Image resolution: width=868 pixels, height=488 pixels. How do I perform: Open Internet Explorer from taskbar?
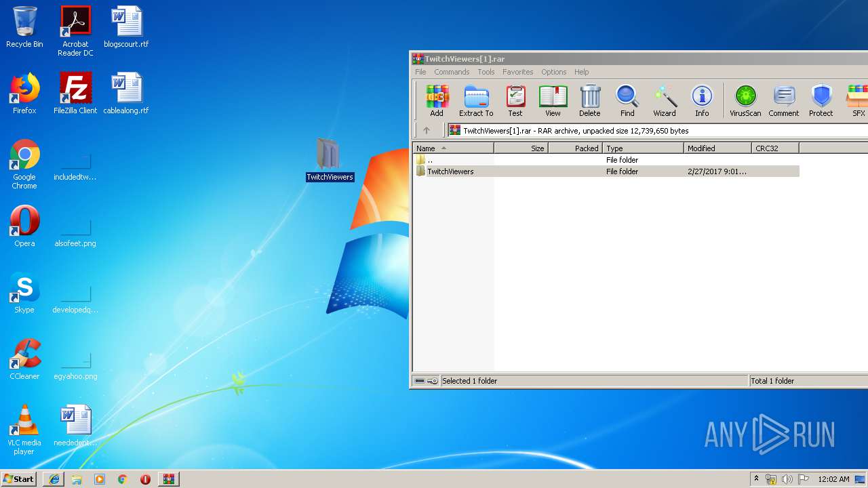(x=54, y=479)
